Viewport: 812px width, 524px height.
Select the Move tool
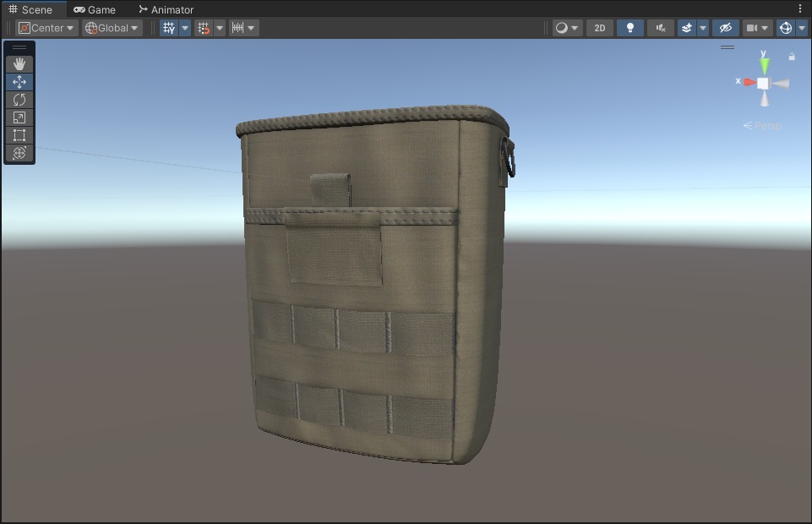point(19,81)
